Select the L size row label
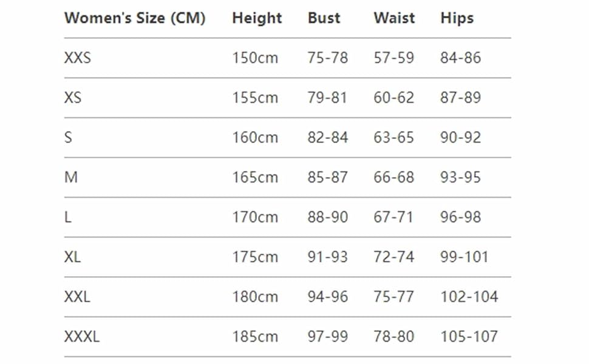This screenshot has width=589, height=364. [x=67, y=217]
